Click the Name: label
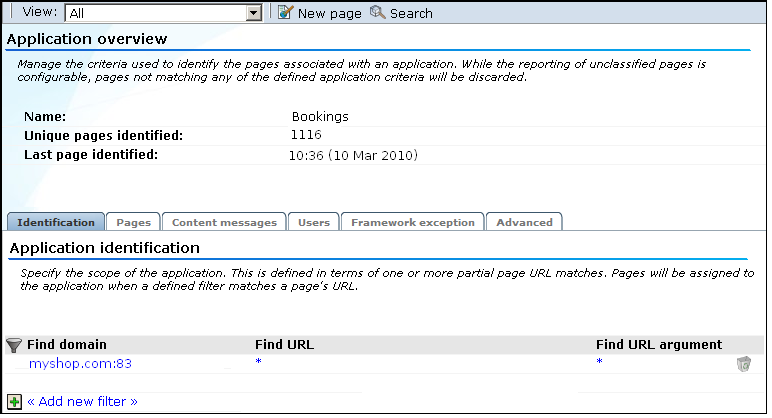The image size is (772, 418). [45, 117]
